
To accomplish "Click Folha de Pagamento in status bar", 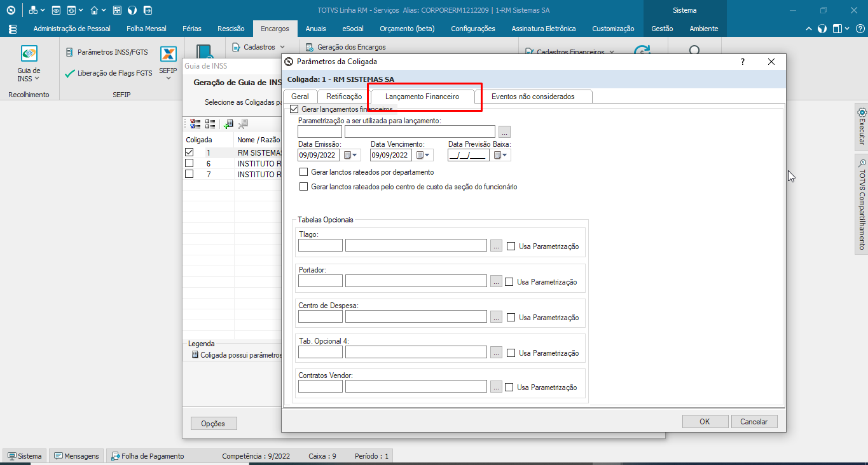I will pyautogui.click(x=148, y=455).
